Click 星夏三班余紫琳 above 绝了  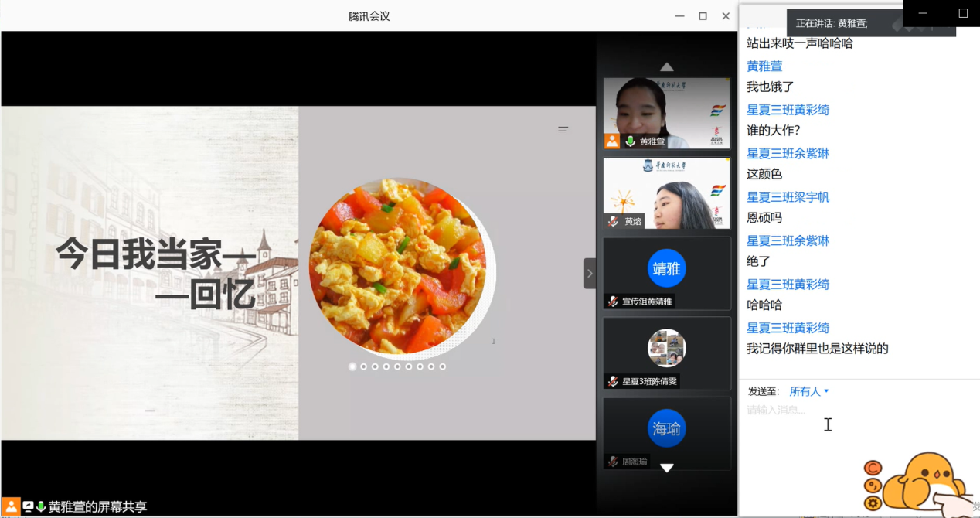click(788, 240)
